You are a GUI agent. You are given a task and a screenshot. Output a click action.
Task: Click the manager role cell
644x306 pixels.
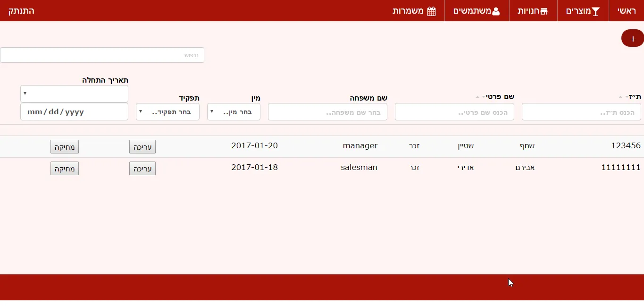click(x=360, y=146)
